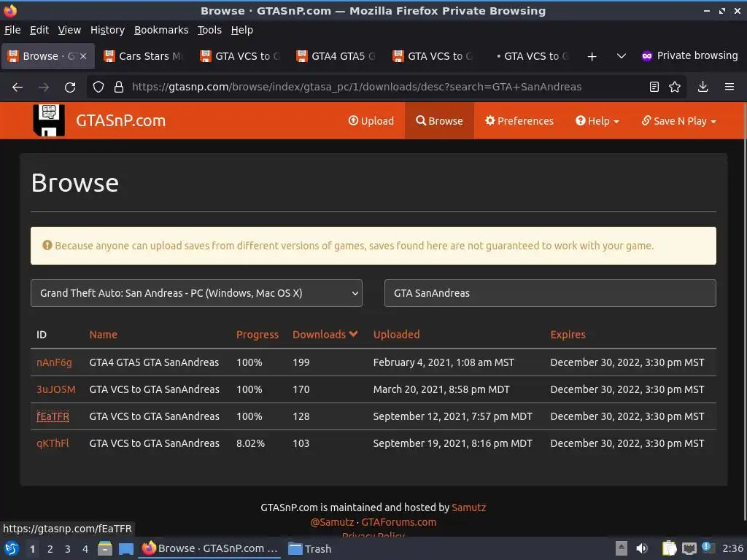Open the file manager taskbar icon

[105, 549]
